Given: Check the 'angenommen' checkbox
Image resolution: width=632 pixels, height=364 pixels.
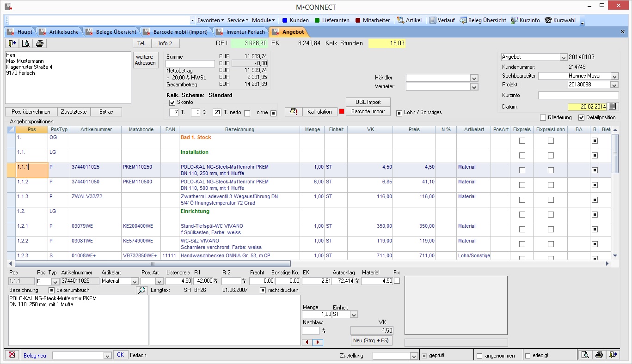Looking at the screenshot, I should [479, 356].
